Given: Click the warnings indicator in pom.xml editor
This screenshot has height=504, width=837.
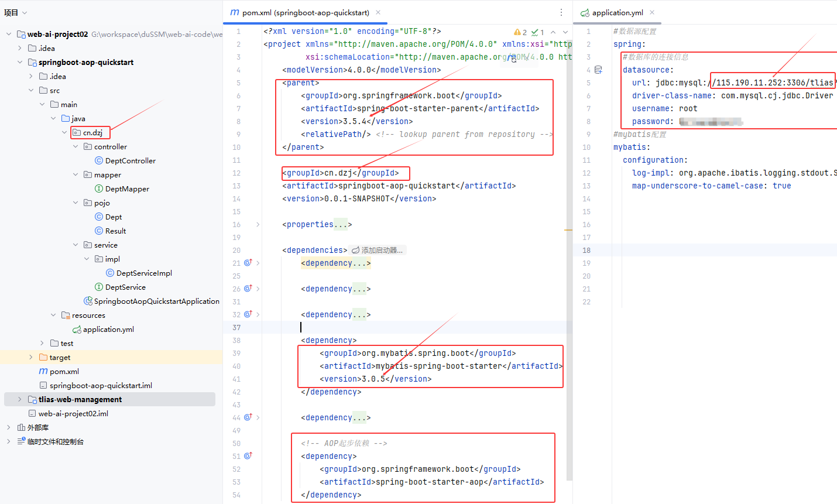Looking at the screenshot, I should (x=520, y=32).
